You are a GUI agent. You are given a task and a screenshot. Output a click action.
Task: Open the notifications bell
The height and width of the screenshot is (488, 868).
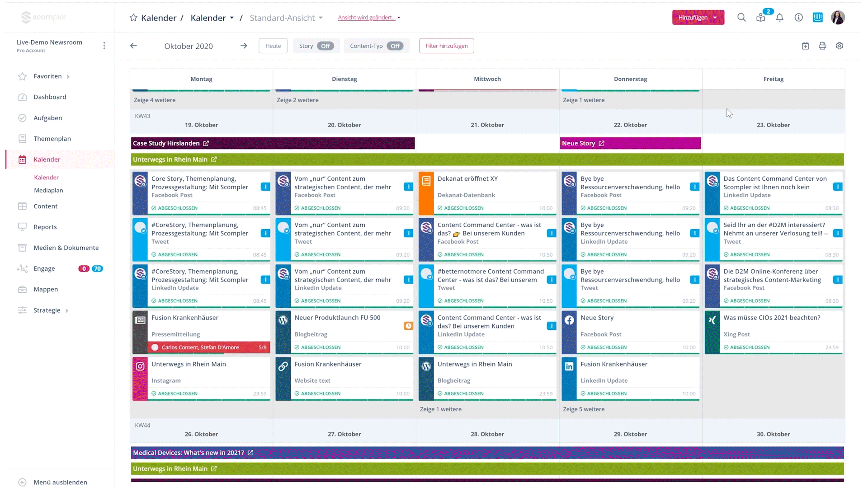[x=780, y=18]
